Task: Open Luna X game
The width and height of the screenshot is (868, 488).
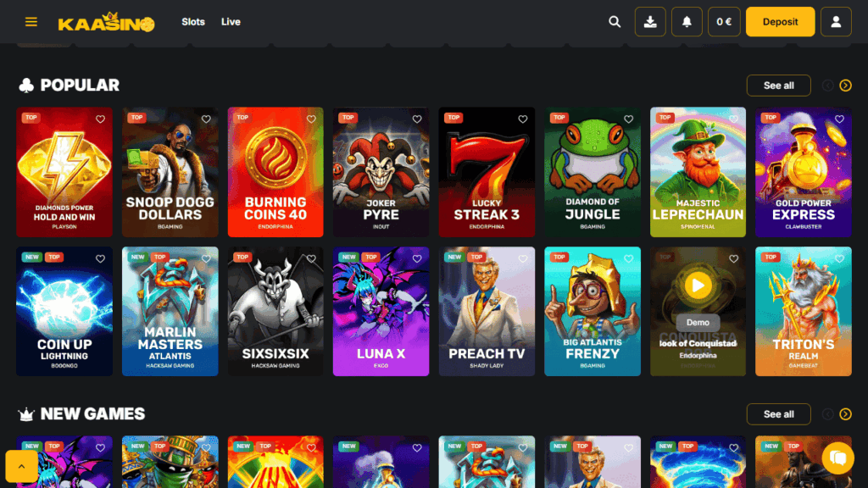Action: point(381,312)
